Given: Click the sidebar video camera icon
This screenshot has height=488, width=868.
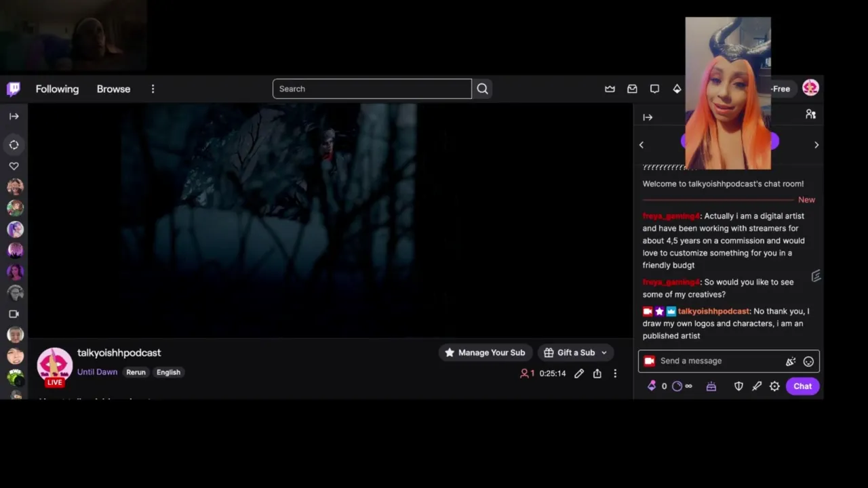Looking at the screenshot, I should click(14, 314).
